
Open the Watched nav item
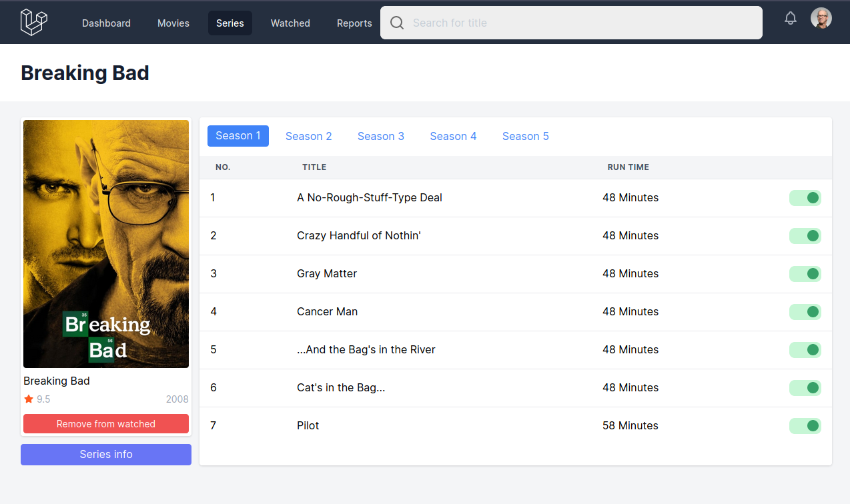pyautogui.click(x=290, y=23)
